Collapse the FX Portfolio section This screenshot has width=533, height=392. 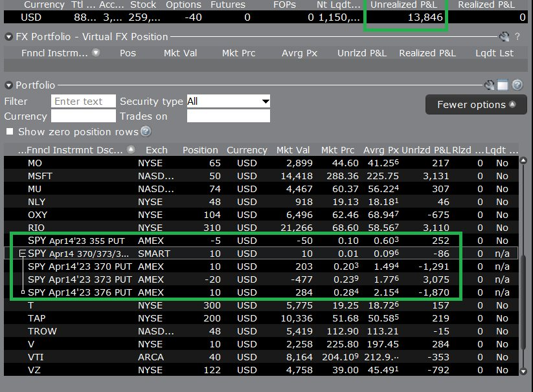coord(9,37)
